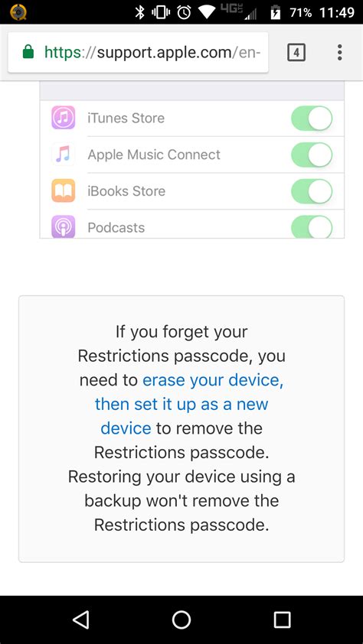Viewport: 363px width, 644px height.
Task: Open the tab switcher showing 4 tabs
Action: pyautogui.click(x=296, y=53)
